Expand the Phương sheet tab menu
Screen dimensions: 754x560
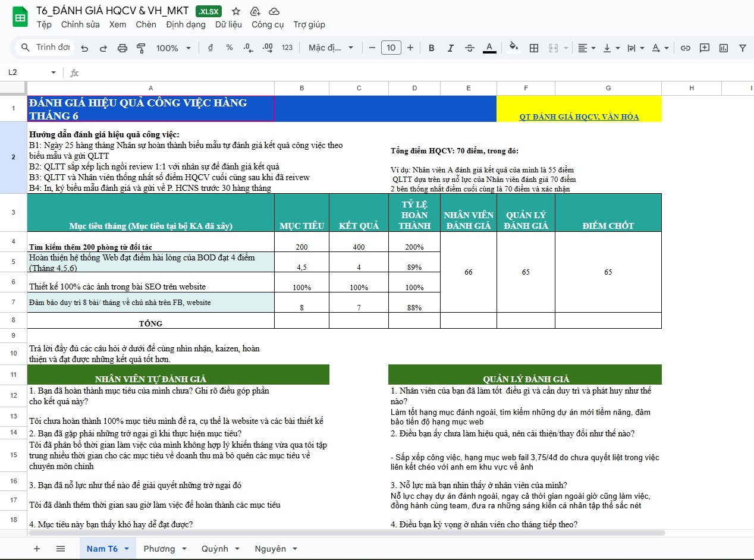coord(184,549)
